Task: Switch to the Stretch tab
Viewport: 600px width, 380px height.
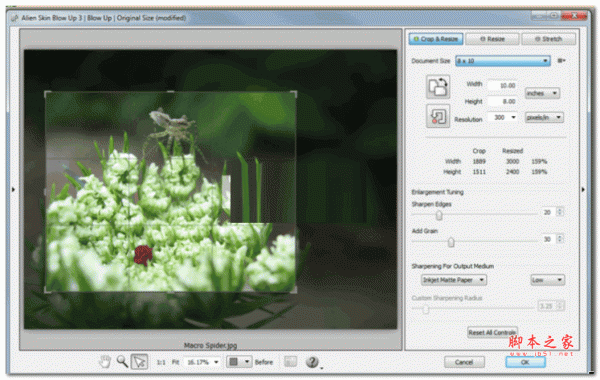Action: tap(548, 39)
